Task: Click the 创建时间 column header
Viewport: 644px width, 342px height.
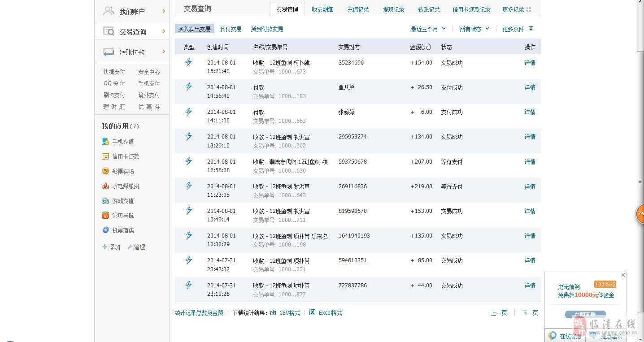Action: (x=218, y=47)
